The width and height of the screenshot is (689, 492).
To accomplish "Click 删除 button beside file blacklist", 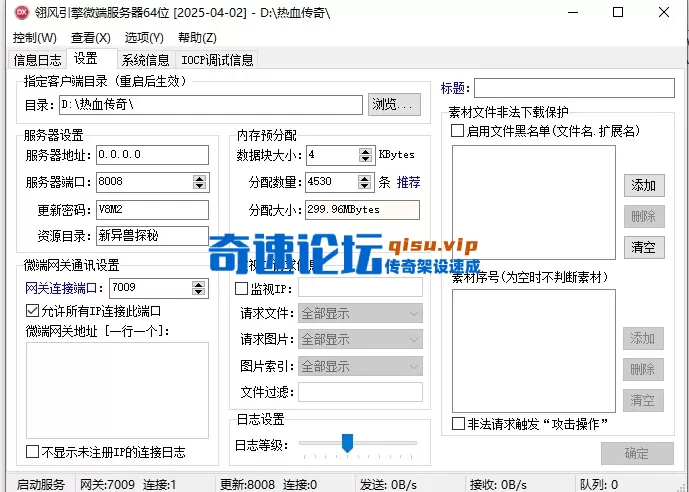I will click(644, 216).
